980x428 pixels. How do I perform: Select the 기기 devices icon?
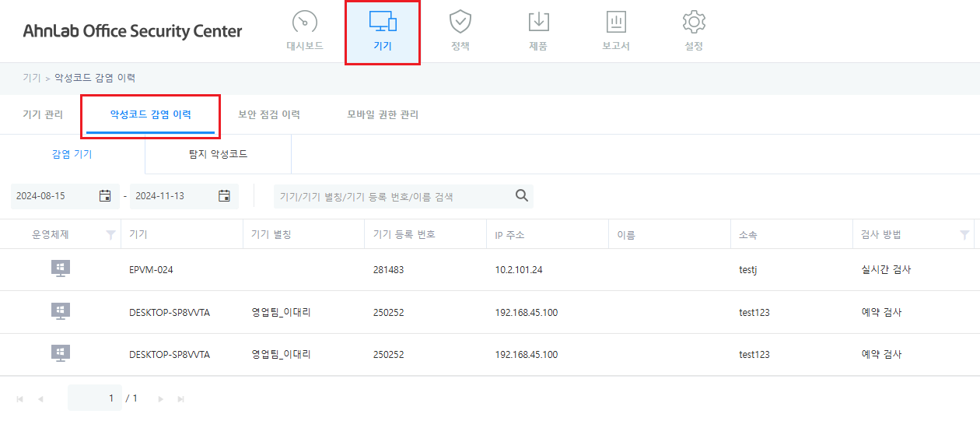382,22
